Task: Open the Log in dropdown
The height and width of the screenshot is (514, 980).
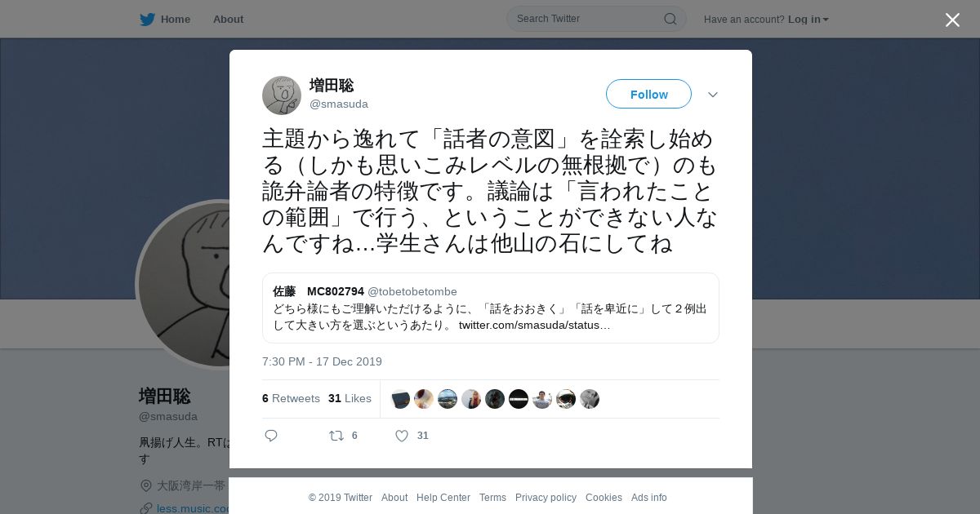Action: (808, 19)
